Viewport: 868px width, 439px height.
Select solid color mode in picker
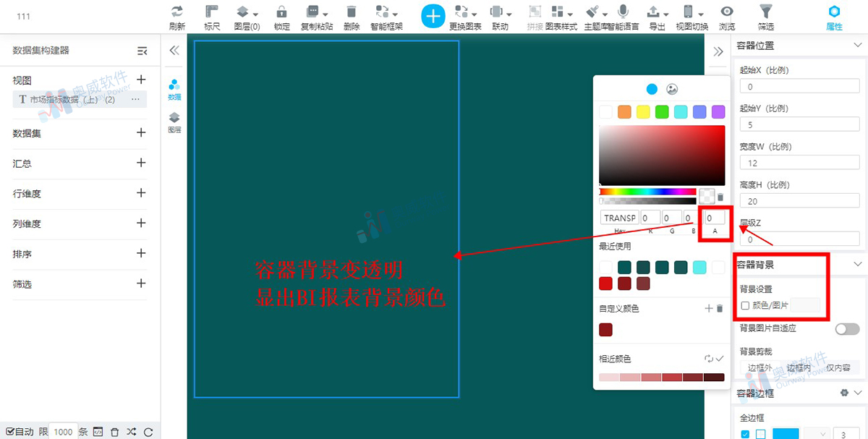point(652,90)
